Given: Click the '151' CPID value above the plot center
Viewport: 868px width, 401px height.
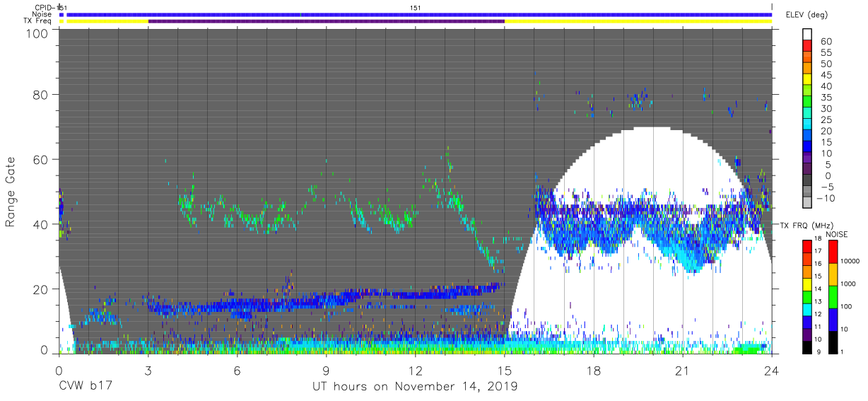Looking at the screenshot, I should point(416,8).
